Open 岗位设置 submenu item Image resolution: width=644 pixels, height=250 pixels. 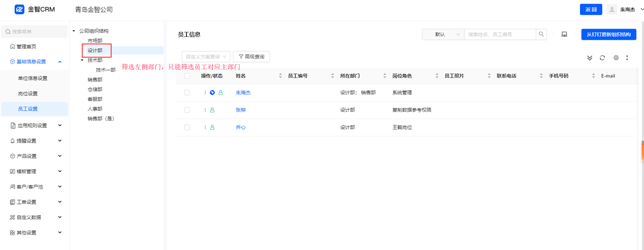coord(28,94)
